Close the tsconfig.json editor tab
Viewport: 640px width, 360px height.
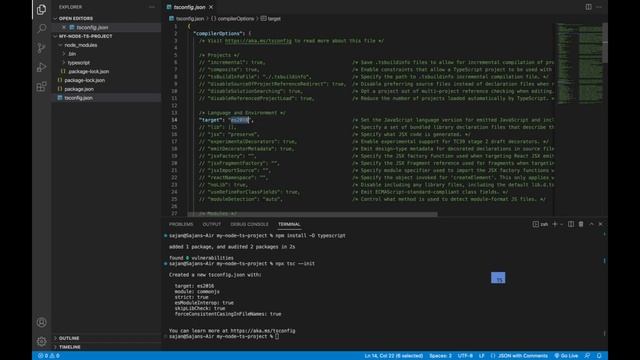[211, 7]
